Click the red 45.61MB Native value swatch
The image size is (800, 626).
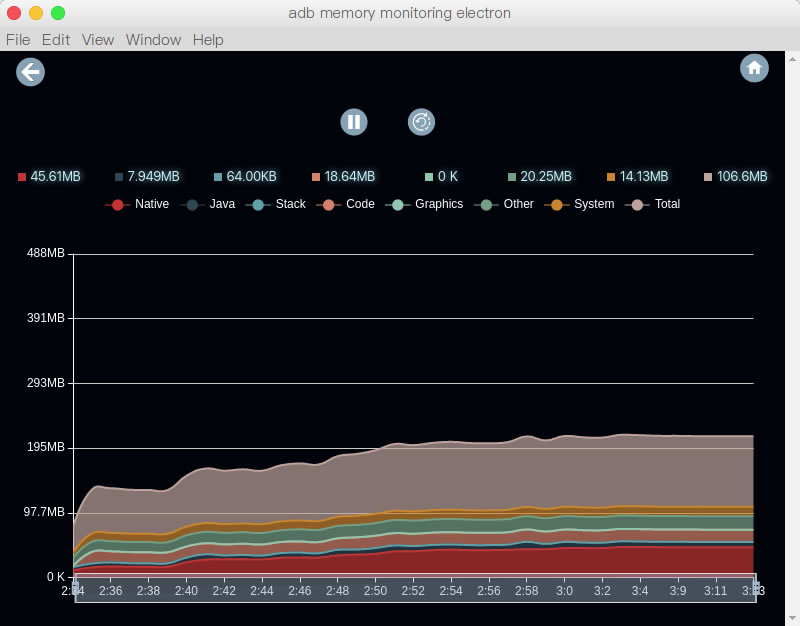tap(22, 177)
